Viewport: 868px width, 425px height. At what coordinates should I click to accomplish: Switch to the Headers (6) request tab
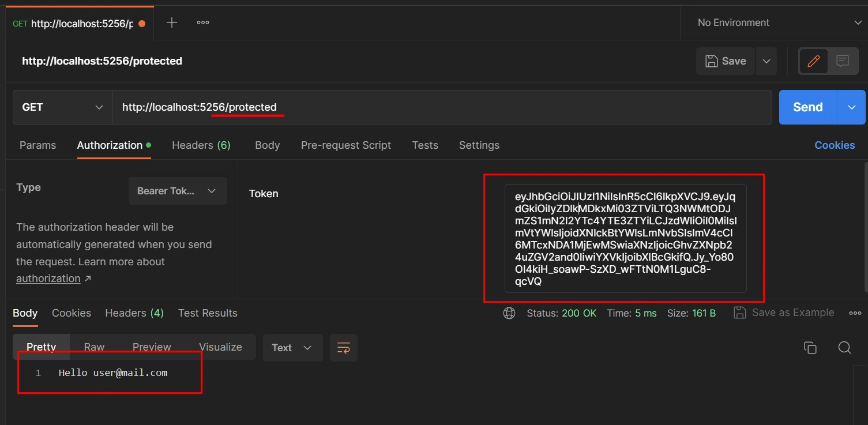click(201, 145)
